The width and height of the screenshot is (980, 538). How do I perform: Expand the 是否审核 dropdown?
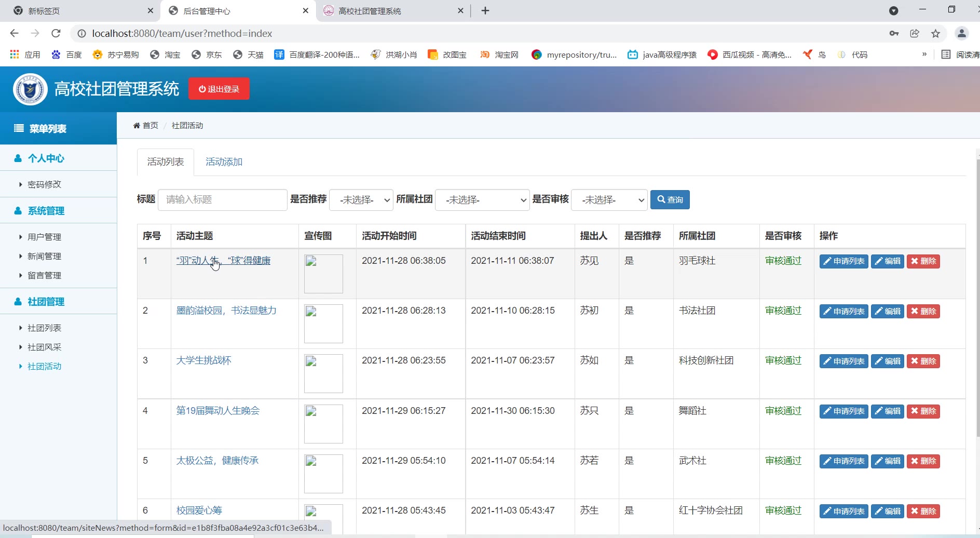click(609, 200)
